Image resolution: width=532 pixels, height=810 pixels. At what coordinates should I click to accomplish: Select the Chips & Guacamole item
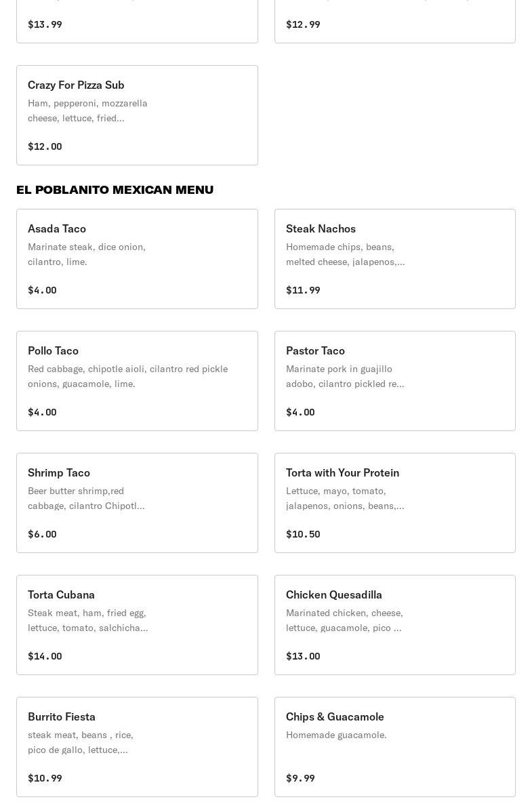tap(394, 746)
